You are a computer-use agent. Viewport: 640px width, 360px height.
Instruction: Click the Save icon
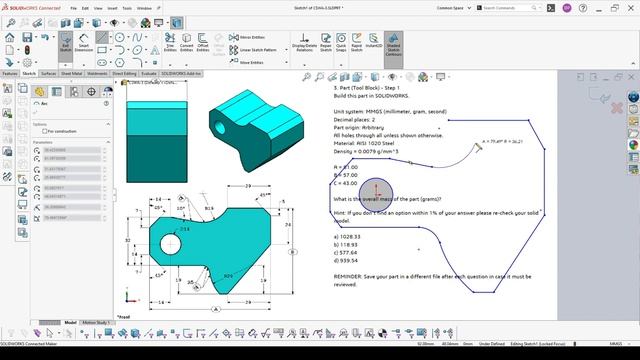(x=27, y=38)
